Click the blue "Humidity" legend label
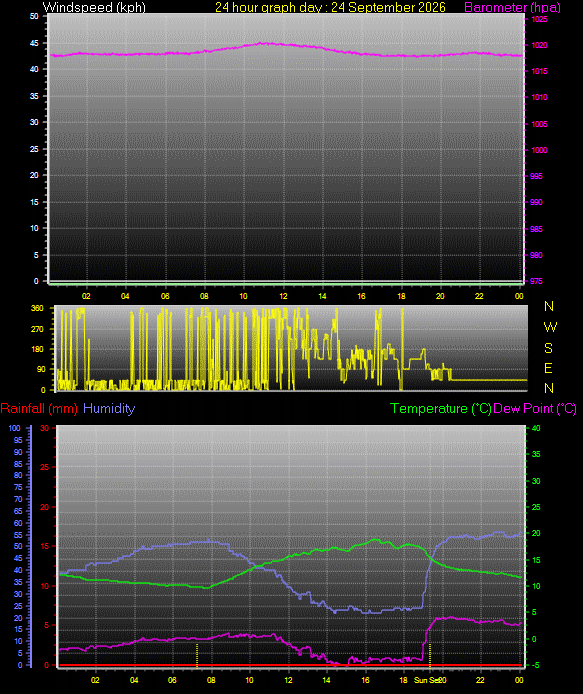The height and width of the screenshot is (694, 583). pos(109,409)
